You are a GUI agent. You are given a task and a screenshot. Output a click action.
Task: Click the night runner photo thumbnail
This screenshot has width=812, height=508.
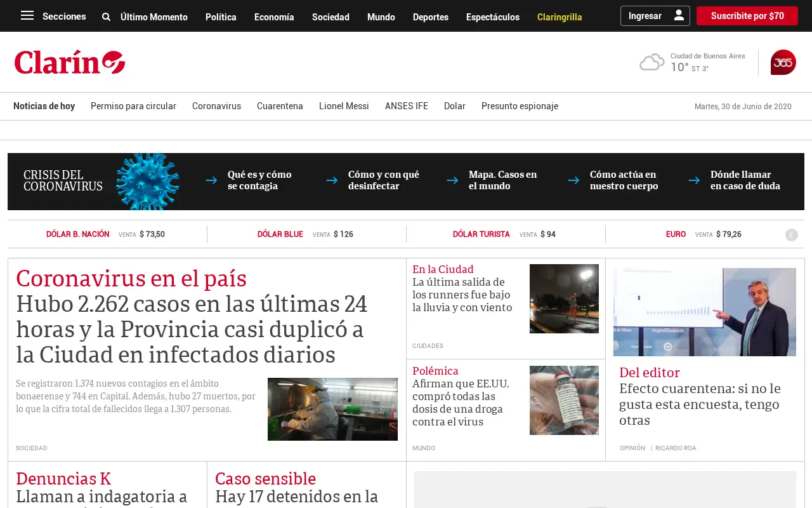tap(564, 298)
